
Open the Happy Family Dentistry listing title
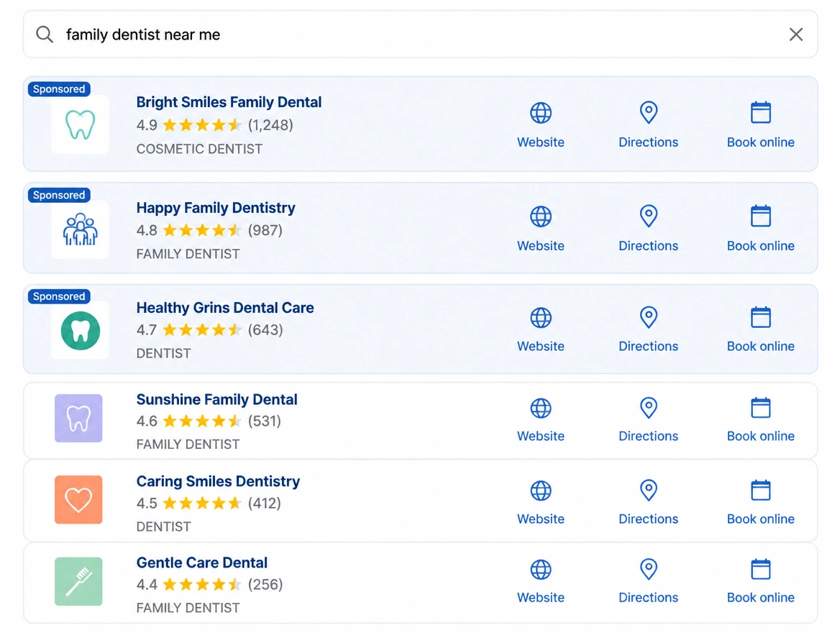pyautogui.click(x=215, y=207)
